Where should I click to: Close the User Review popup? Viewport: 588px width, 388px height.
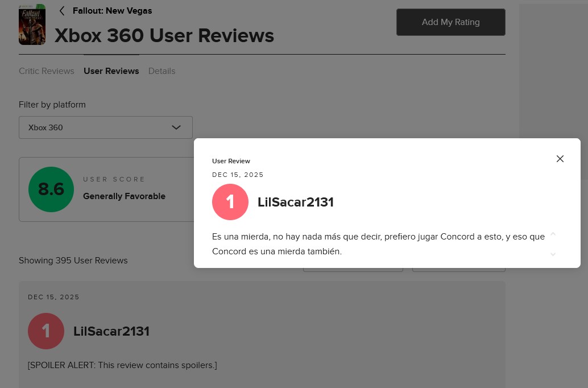click(x=560, y=159)
